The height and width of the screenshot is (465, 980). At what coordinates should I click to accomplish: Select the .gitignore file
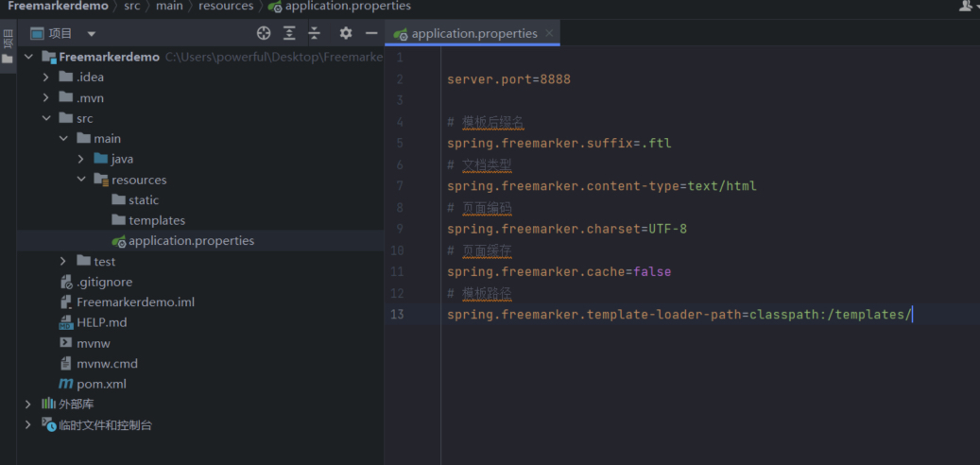[x=104, y=282]
